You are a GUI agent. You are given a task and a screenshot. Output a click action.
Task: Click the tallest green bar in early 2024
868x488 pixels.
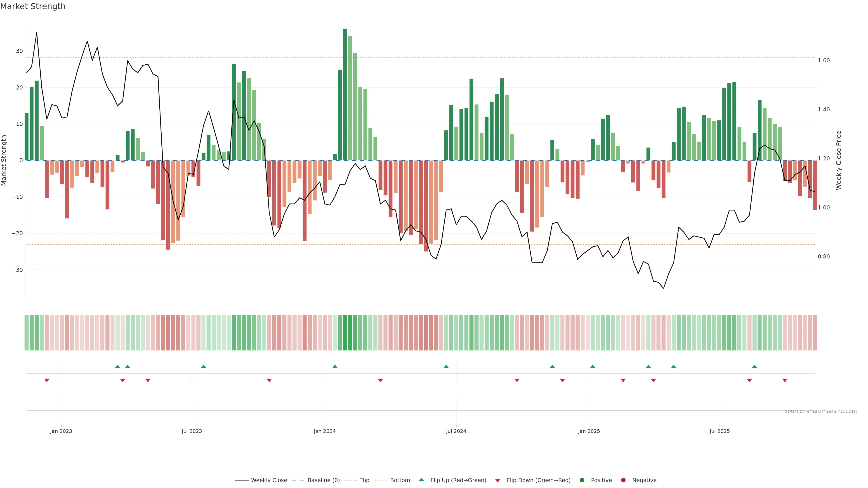345,94
